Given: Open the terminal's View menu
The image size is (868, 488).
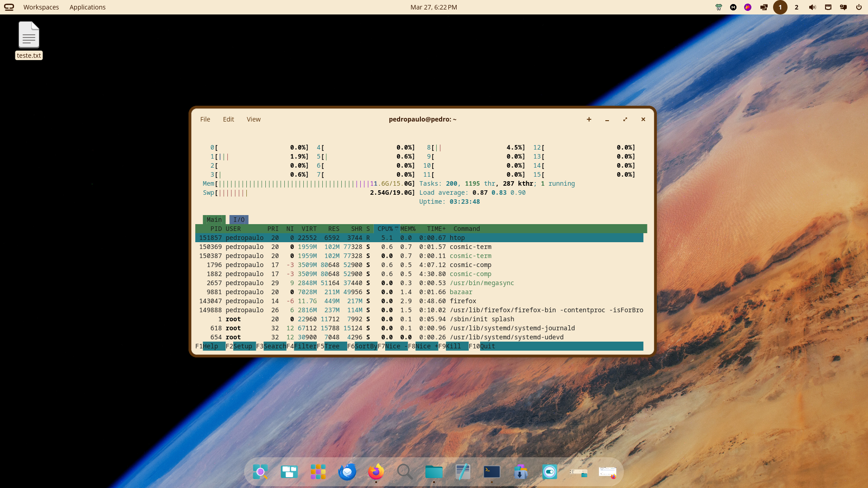Looking at the screenshot, I should click(254, 119).
